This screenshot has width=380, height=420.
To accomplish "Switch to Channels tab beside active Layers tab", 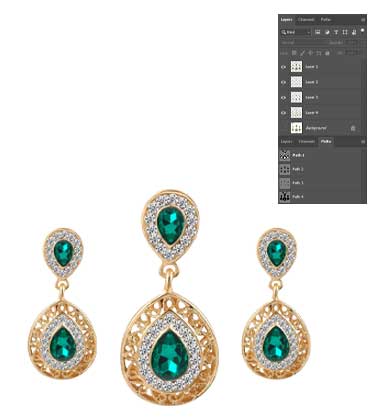I will (306, 20).
